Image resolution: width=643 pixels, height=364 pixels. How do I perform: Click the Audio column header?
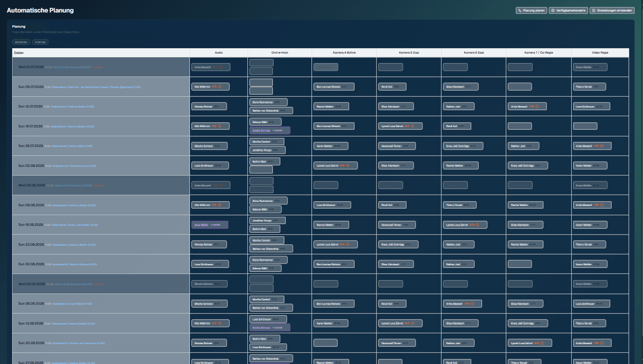219,53
